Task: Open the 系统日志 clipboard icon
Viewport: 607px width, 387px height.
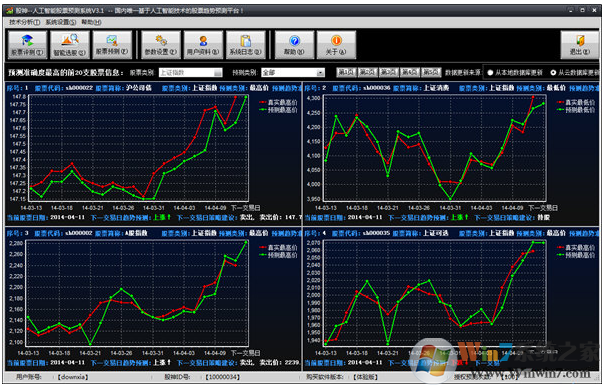Action: [x=246, y=45]
